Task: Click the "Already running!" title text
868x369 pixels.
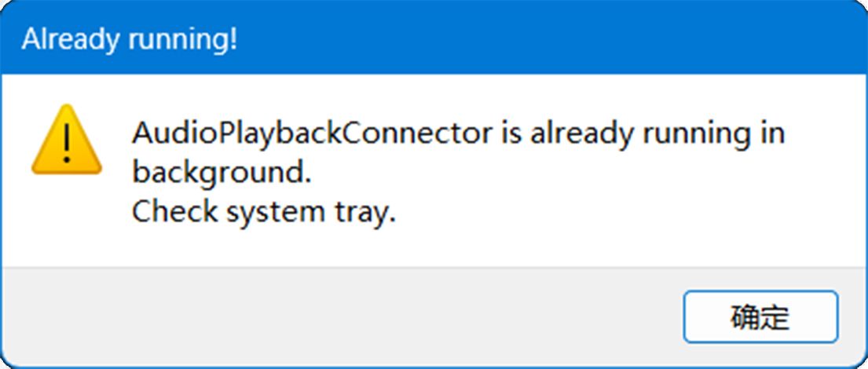Action: pyautogui.click(x=130, y=39)
